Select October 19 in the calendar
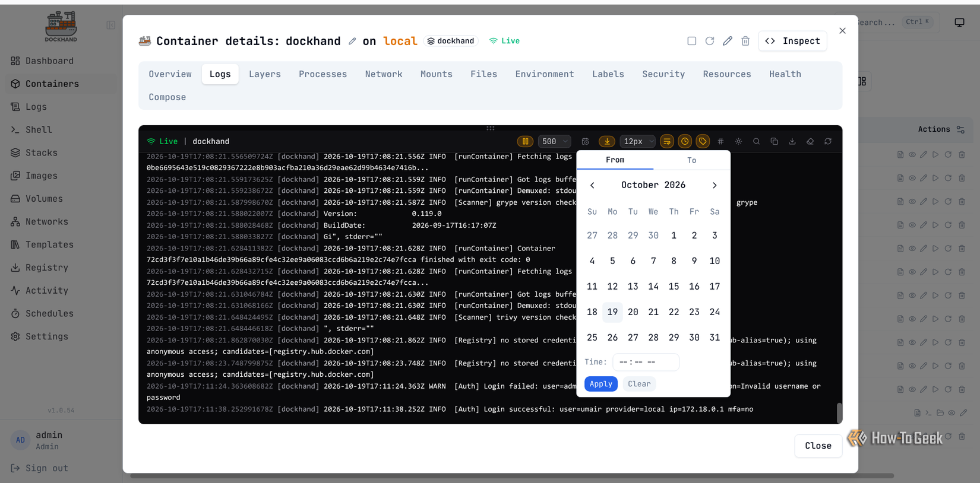The image size is (980, 483). [612, 312]
